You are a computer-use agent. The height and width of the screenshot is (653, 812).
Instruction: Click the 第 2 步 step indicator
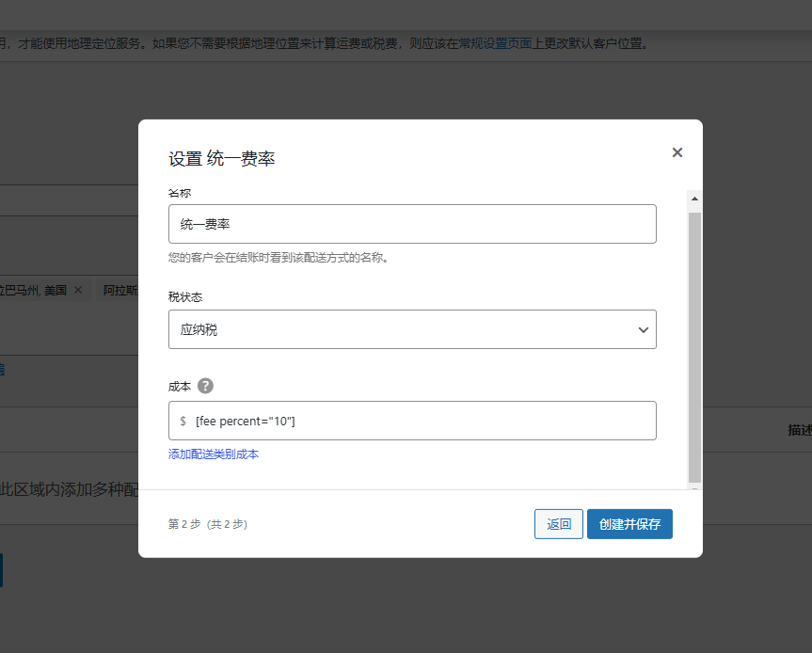pyautogui.click(x=206, y=523)
